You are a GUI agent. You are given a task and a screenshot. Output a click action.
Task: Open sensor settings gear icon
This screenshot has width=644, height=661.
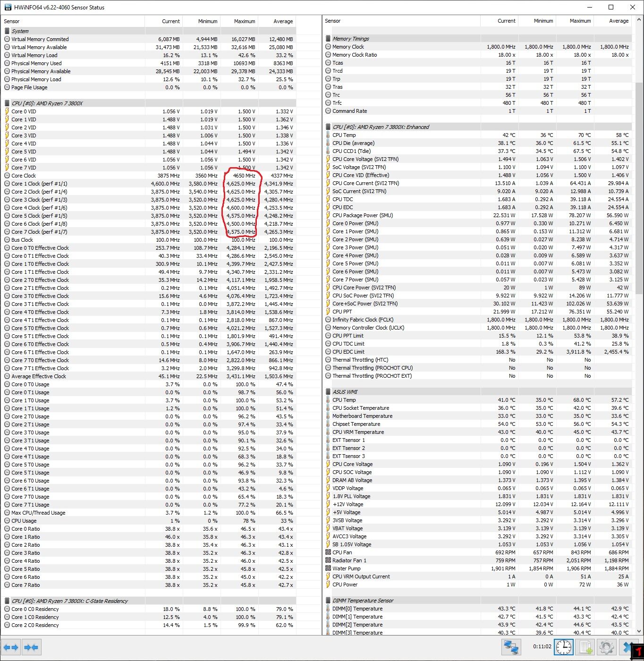[607, 647]
